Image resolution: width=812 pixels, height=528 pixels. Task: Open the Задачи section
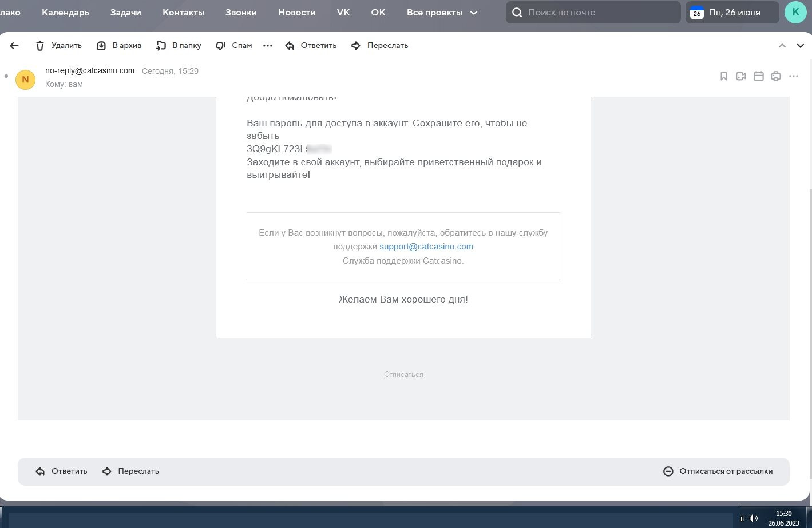click(126, 13)
